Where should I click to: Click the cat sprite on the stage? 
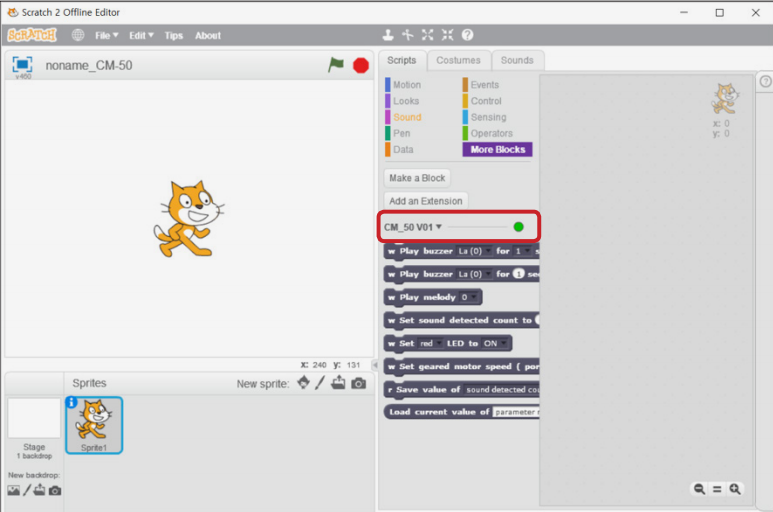point(189,218)
